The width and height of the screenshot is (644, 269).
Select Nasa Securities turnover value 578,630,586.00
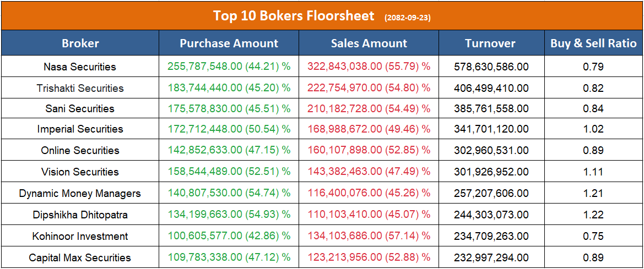click(491, 67)
